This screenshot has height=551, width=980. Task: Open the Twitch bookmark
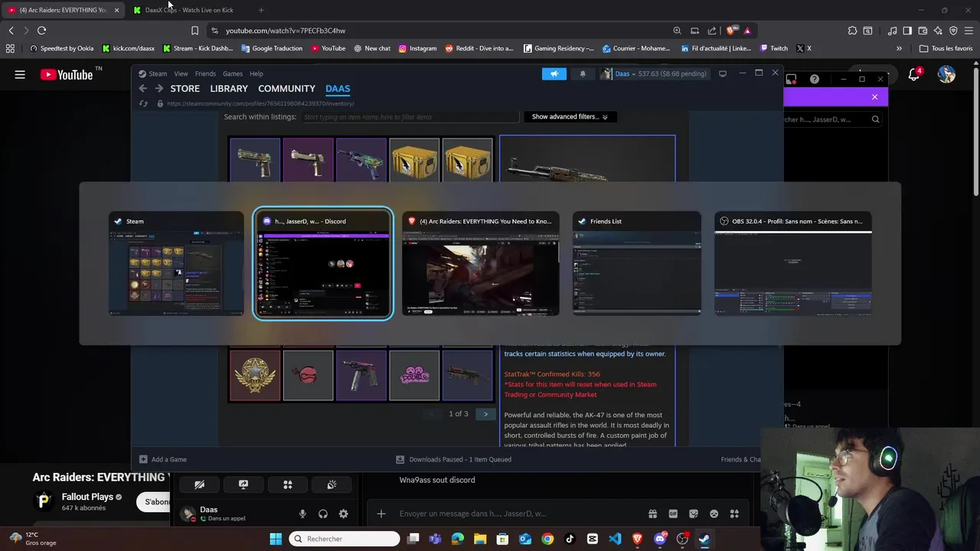[774, 48]
